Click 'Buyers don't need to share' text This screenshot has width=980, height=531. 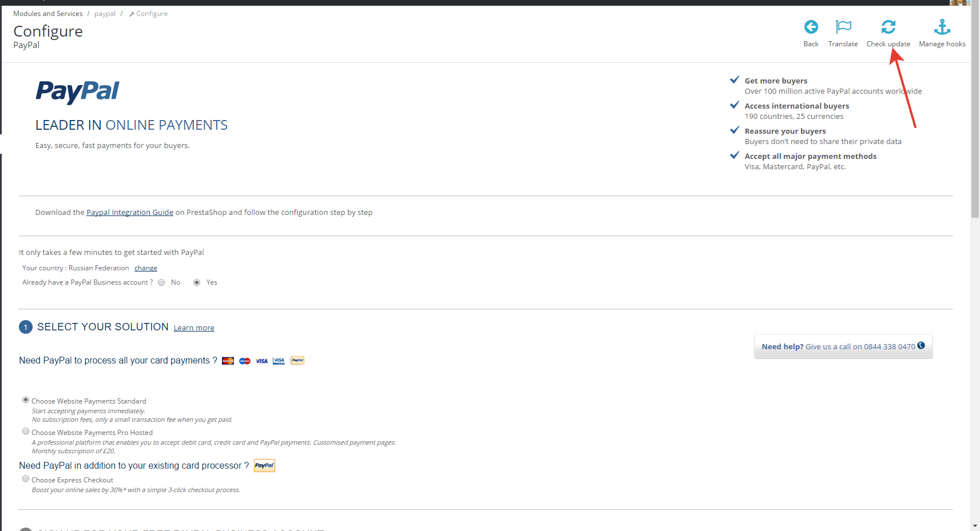coord(823,142)
